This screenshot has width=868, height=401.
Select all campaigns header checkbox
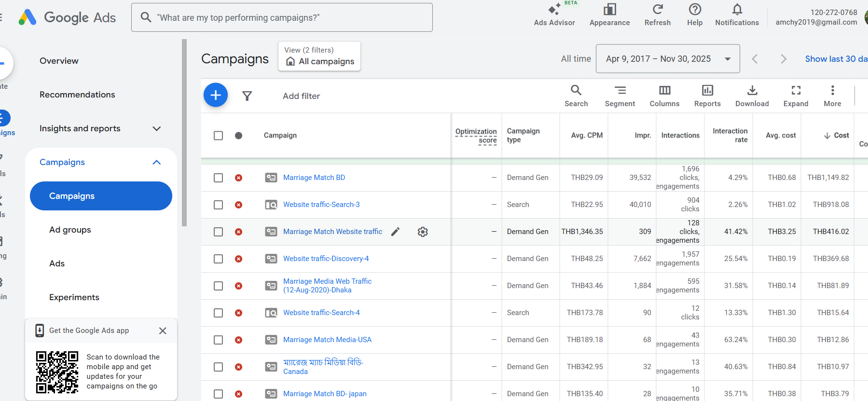click(219, 136)
